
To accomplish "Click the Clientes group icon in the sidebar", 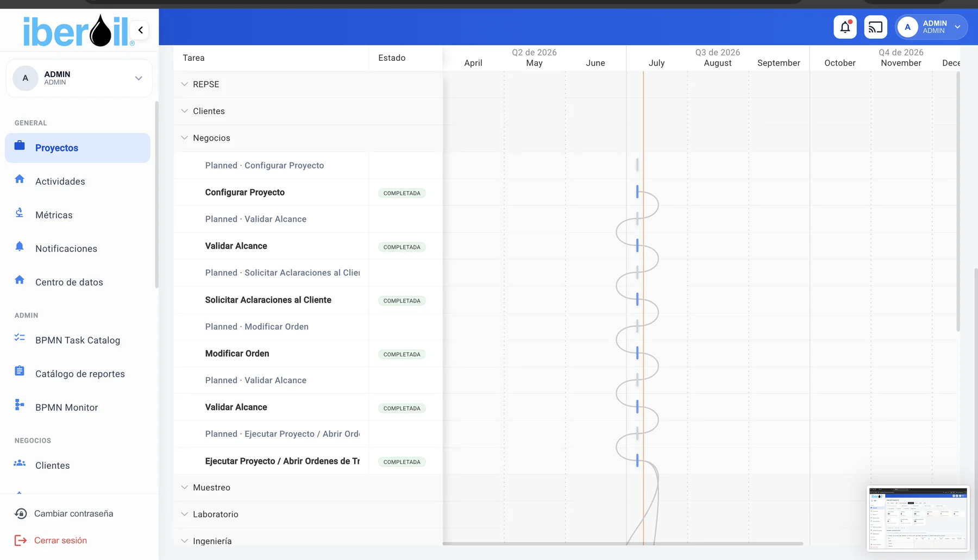I will pyautogui.click(x=20, y=463).
